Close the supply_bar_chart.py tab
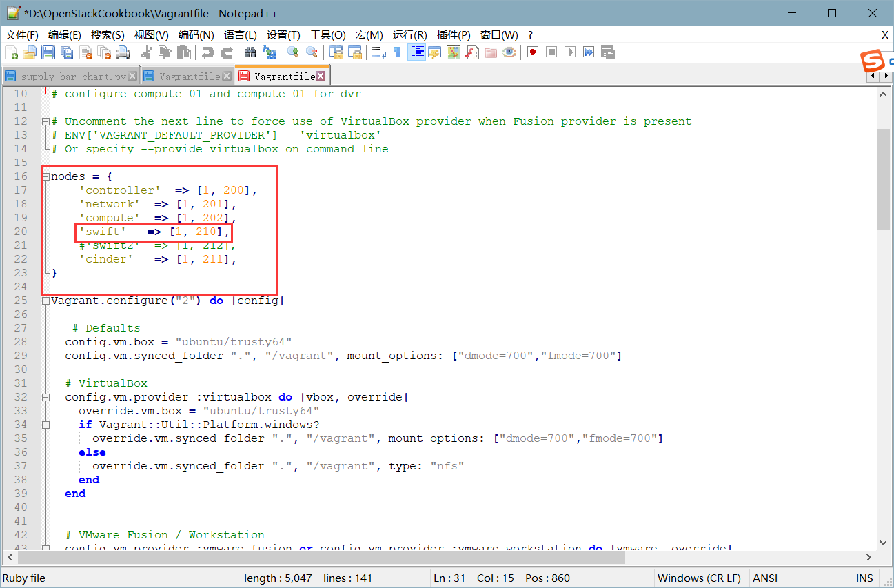This screenshot has height=588, width=894. 132,77
